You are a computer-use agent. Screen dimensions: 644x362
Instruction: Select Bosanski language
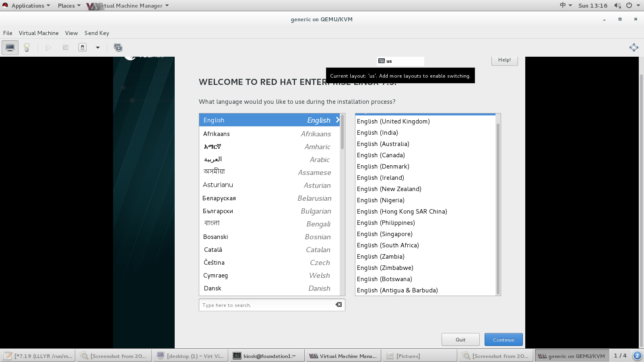[269, 237]
